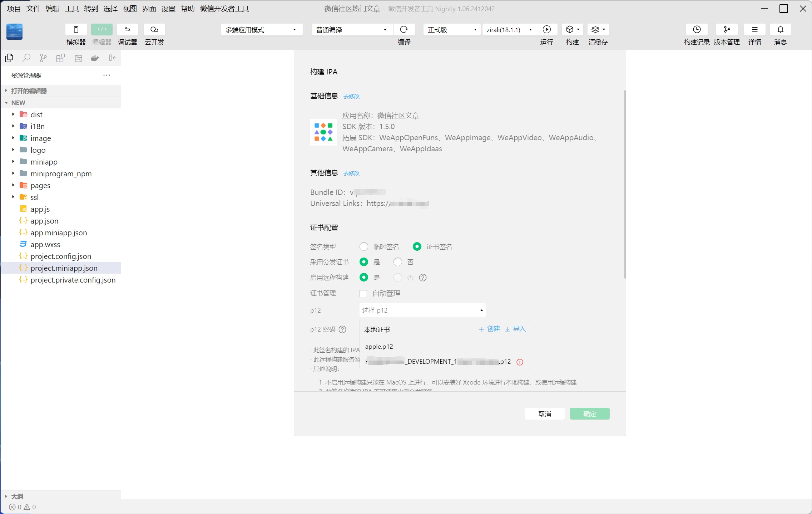Collapse the NEW project tree section

pyautogui.click(x=61, y=103)
